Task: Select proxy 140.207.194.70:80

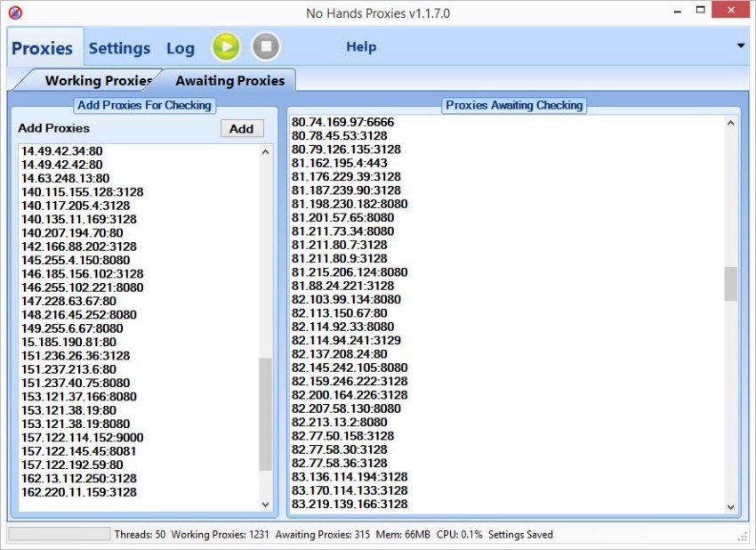Action: pos(72,233)
